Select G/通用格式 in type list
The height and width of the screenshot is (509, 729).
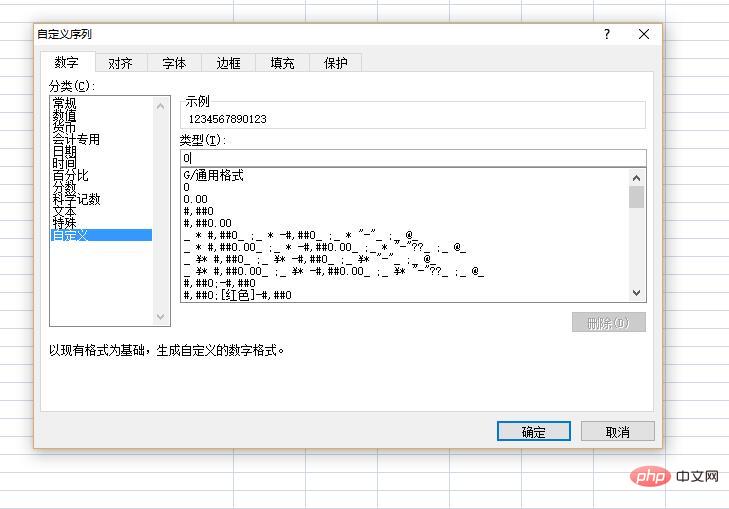tap(405, 175)
